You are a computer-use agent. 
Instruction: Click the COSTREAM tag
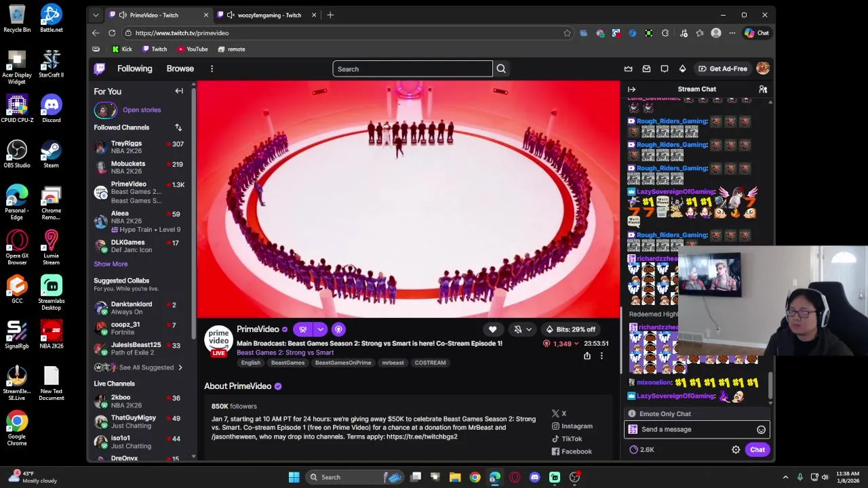coord(430,363)
